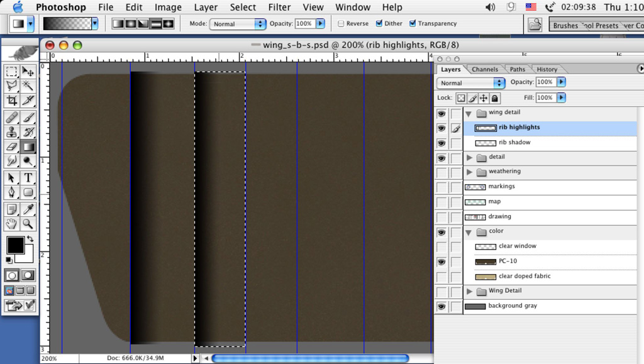644x364 pixels.
Task: Select the Healing Brush tool
Action: 11,118
